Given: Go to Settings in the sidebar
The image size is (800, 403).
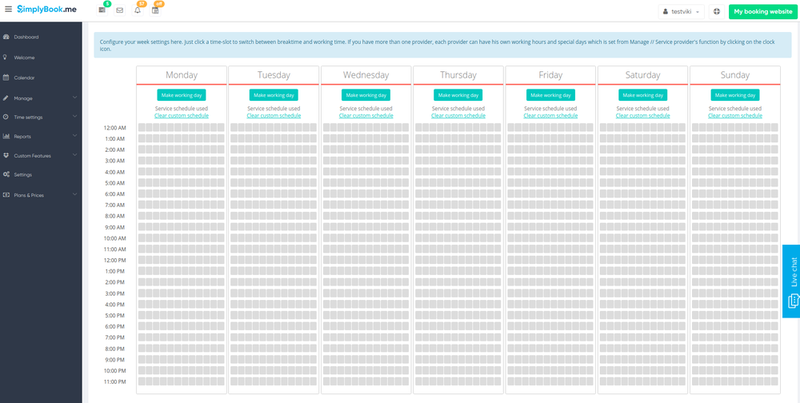Looking at the screenshot, I should (22, 174).
